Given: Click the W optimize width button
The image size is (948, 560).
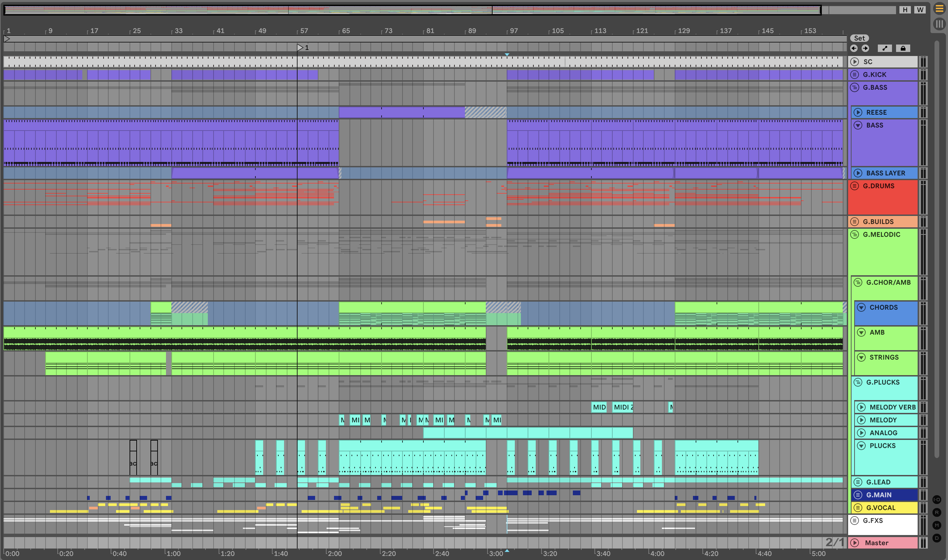Looking at the screenshot, I should click(920, 10).
